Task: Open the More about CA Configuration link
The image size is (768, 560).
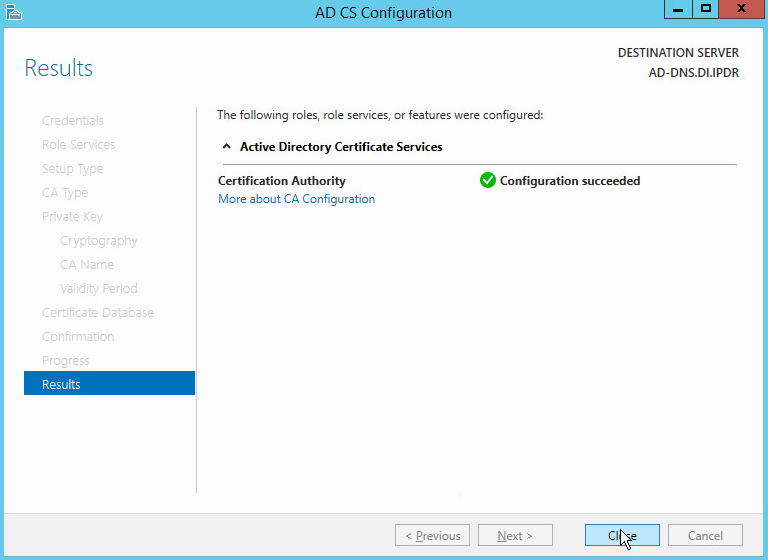Action: point(296,199)
